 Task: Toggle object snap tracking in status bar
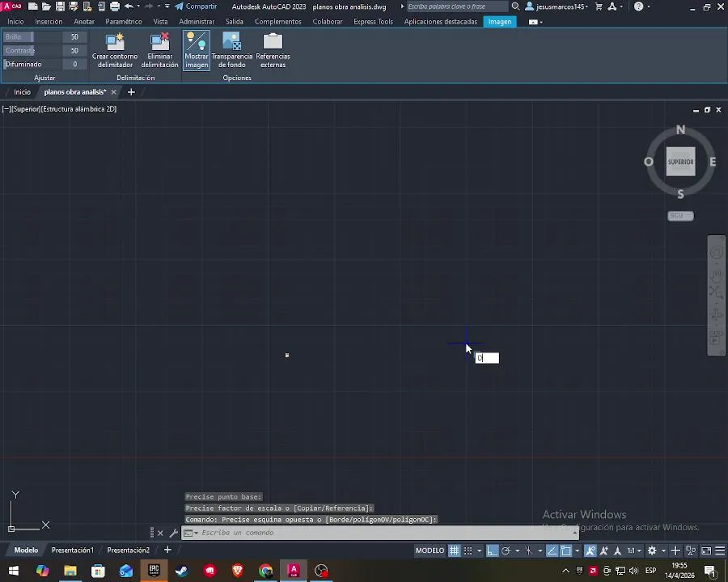[x=552, y=550]
